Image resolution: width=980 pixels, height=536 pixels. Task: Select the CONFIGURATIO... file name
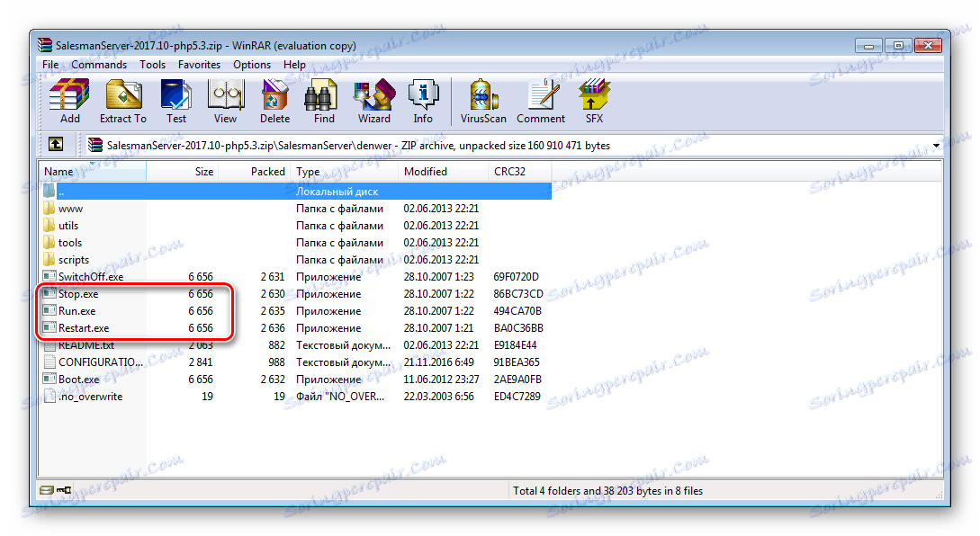click(101, 362)
